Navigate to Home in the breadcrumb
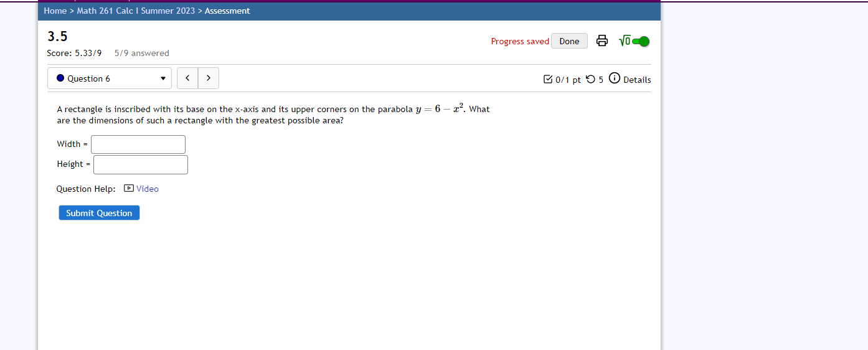This screenshot has width=868, height=350. tap(55, 11)
